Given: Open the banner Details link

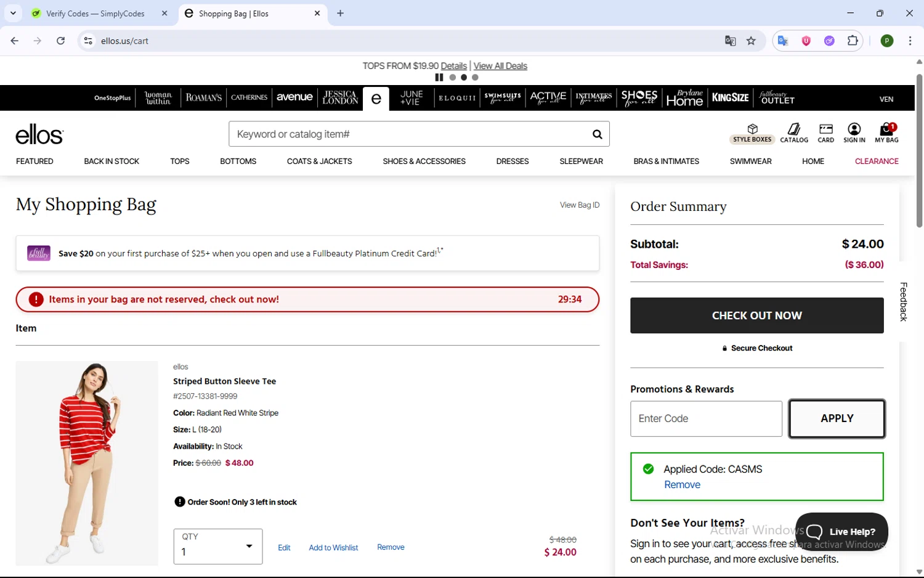Looking at the screenshot, I should coord(454,66).
